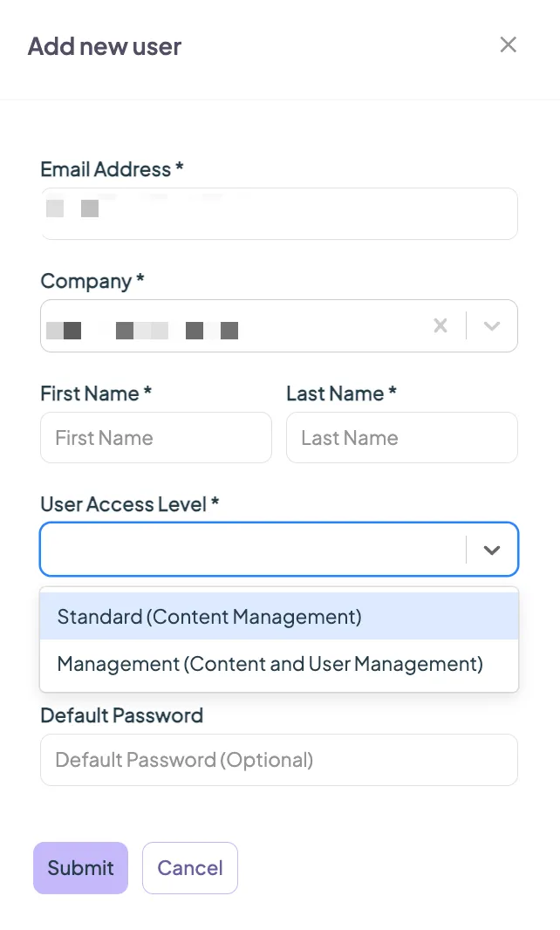Image resolution: width=560 pixels, height=930 pixels.
Task: Click the First Name label
Action: [95, 393]
